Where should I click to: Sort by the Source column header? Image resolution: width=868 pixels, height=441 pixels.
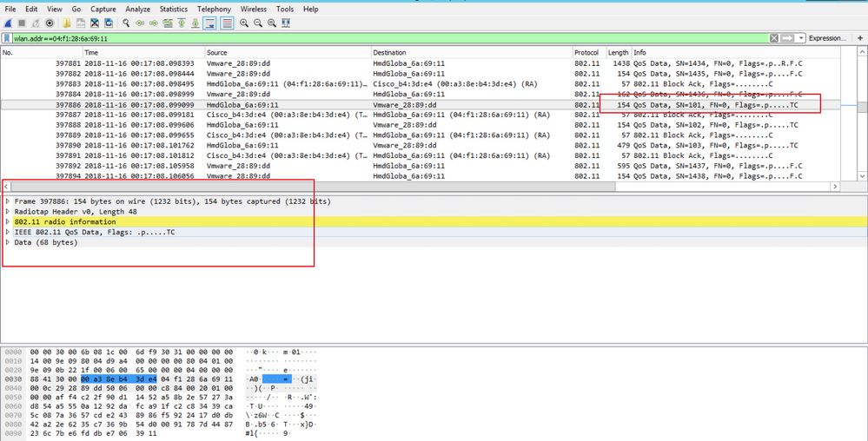(288, 53)
